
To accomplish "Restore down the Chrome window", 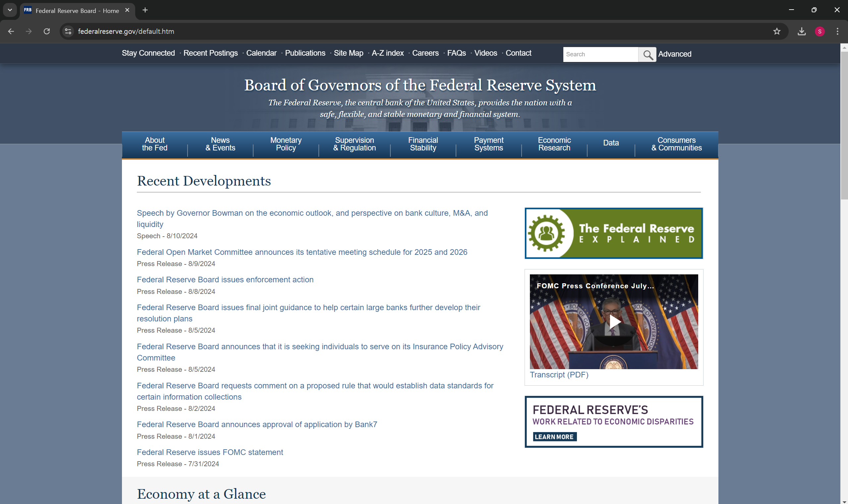I will (814, 10).
